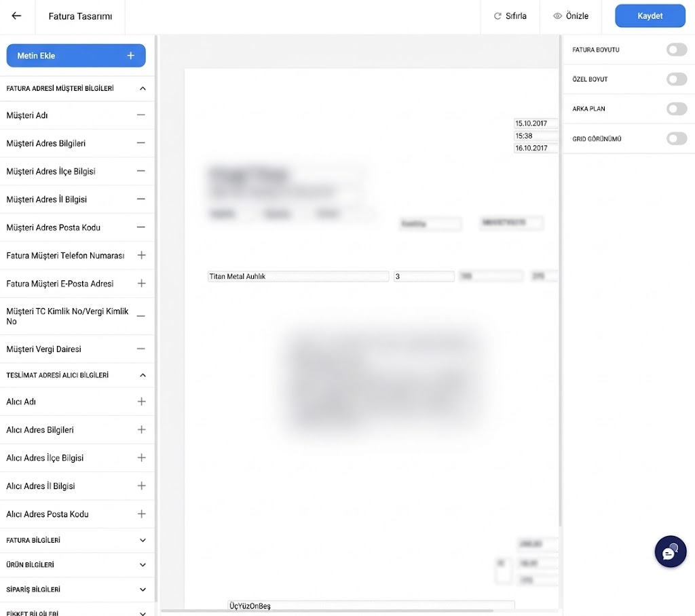Select the ÜçYüzOnBeş amount-in-words field
Viewport: 695px width, 616px height.
371,606
